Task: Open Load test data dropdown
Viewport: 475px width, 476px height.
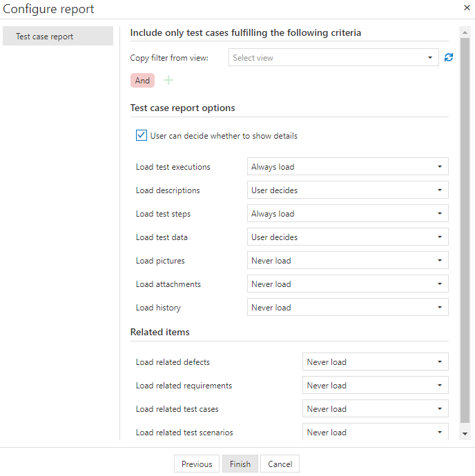Action: tap(347, 237)
